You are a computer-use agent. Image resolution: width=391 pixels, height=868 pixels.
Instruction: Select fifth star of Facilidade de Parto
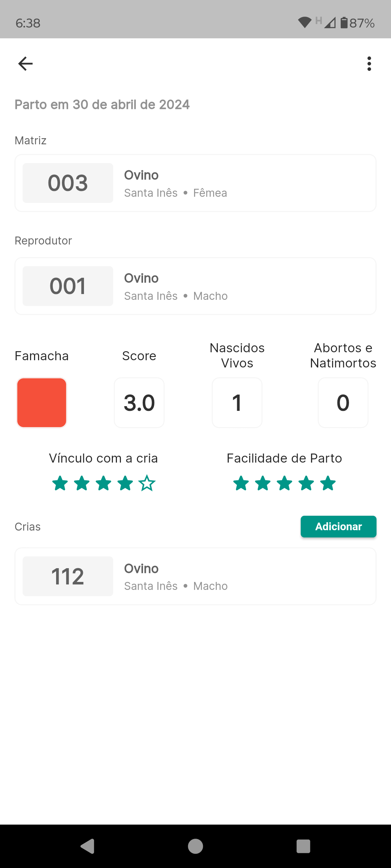point(328,483)
